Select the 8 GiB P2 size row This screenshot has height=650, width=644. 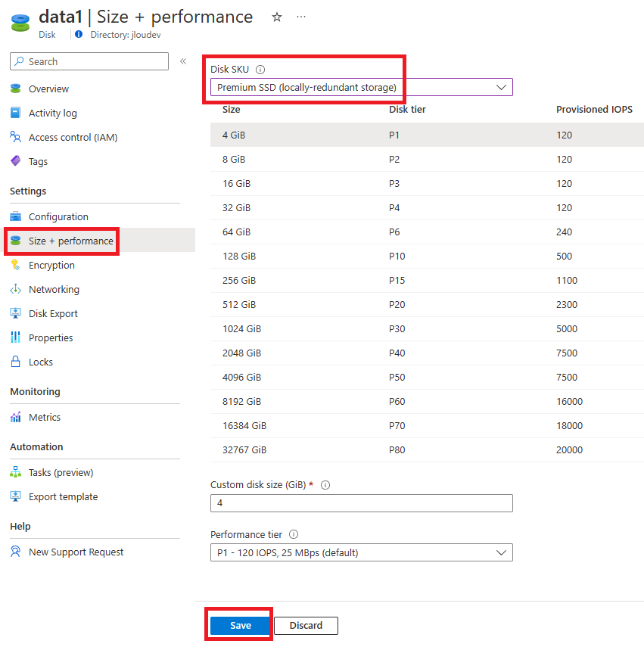427,159
